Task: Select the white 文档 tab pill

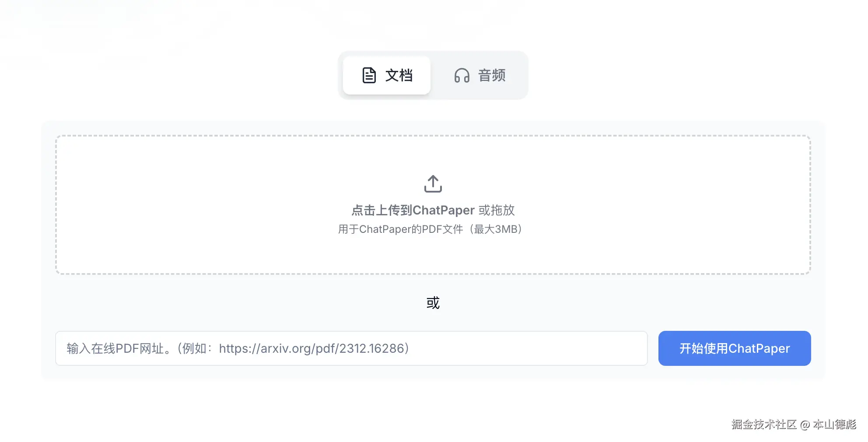Action: 387,75
